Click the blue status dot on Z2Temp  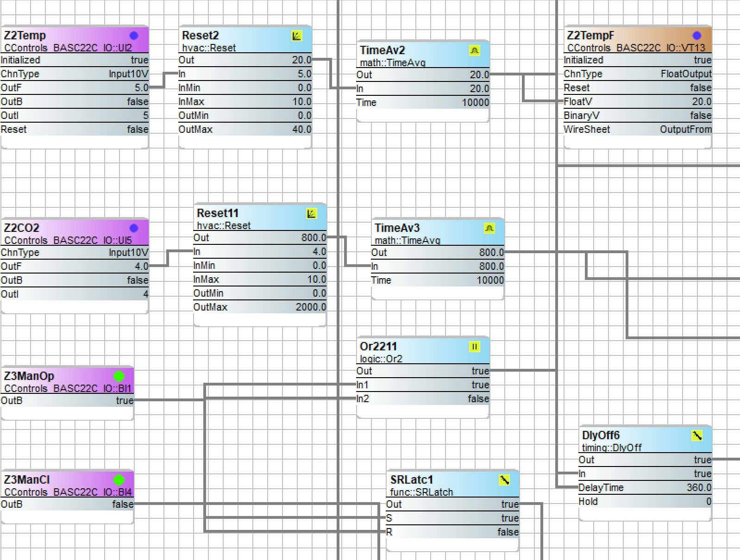click(x=134, y=36)
